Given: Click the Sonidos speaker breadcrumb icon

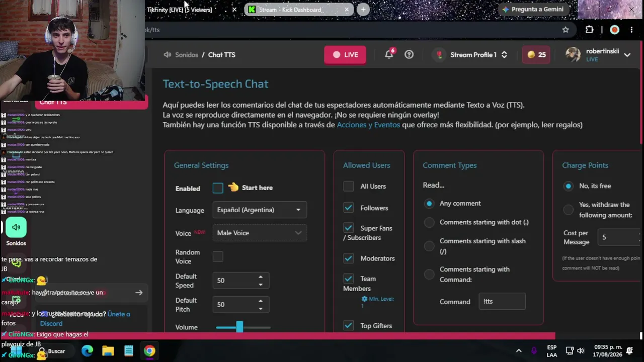Looking at the screenshot, I should (x=168, y=55).
